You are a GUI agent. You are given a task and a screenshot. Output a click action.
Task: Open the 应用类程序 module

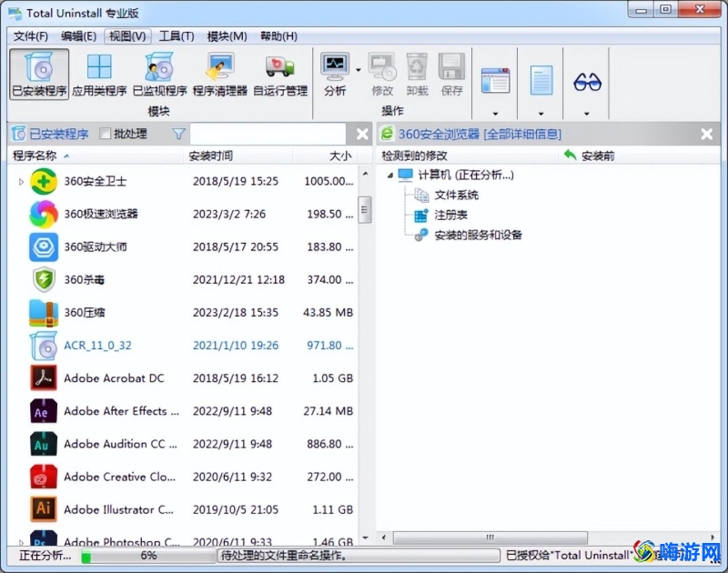click(99, 74)
